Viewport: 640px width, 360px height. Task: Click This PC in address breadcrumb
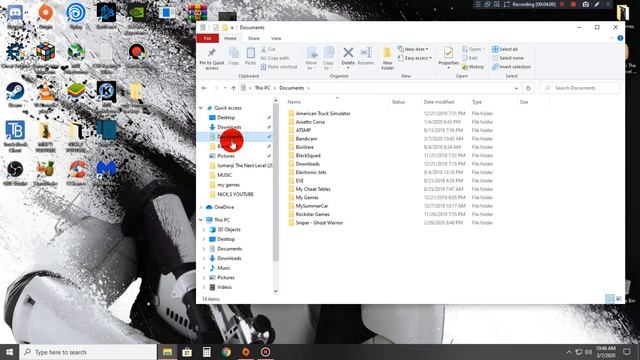(x=262, y=88)
